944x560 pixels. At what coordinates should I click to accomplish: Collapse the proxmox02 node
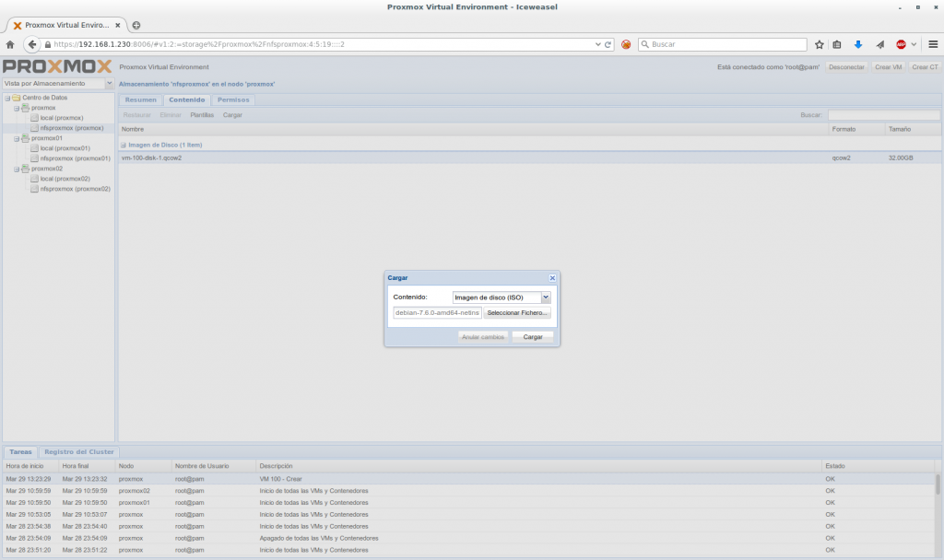17,169
